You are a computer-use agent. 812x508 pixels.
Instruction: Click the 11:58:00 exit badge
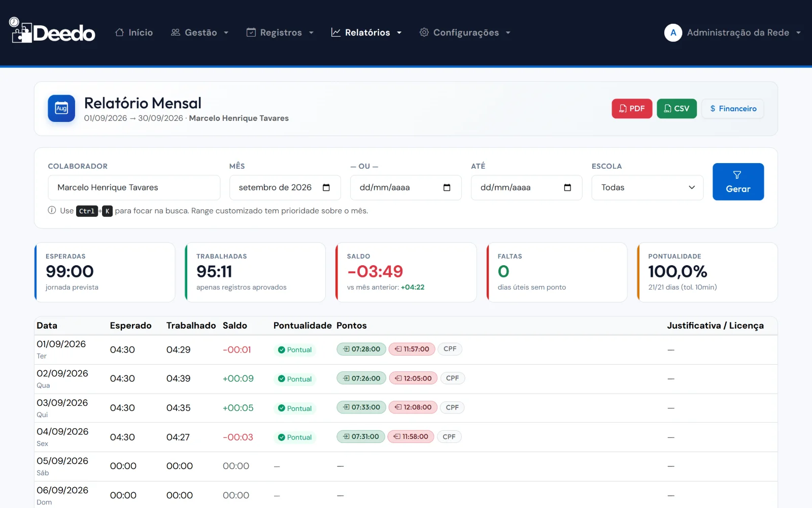411,437
